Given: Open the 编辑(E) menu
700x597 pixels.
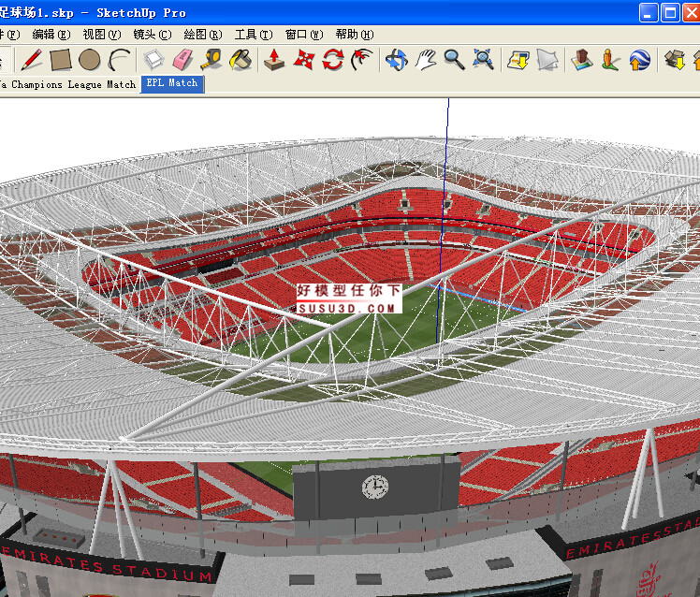Looking at the screenshot, I should [x=51, y=35].
